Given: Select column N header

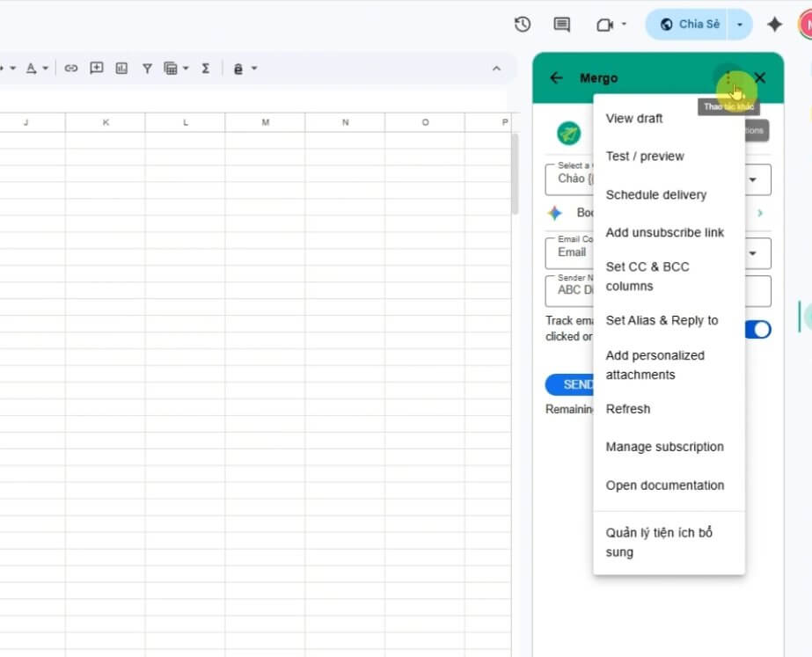Looking at the screenshot, I should (x=345, y=122).
